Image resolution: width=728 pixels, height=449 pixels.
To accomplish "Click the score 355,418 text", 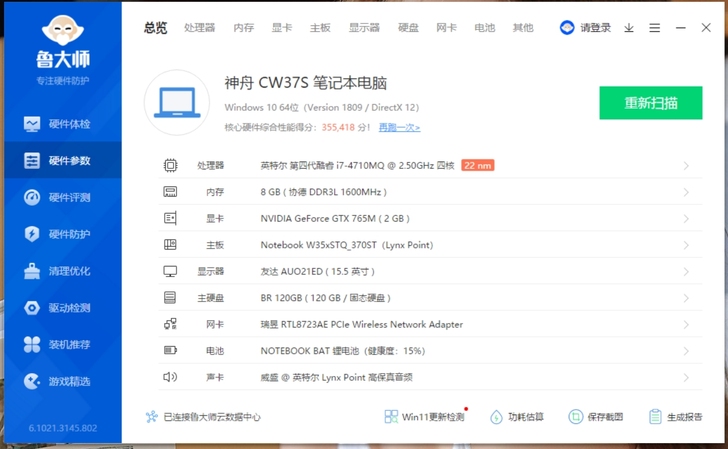I will (338, 127).
